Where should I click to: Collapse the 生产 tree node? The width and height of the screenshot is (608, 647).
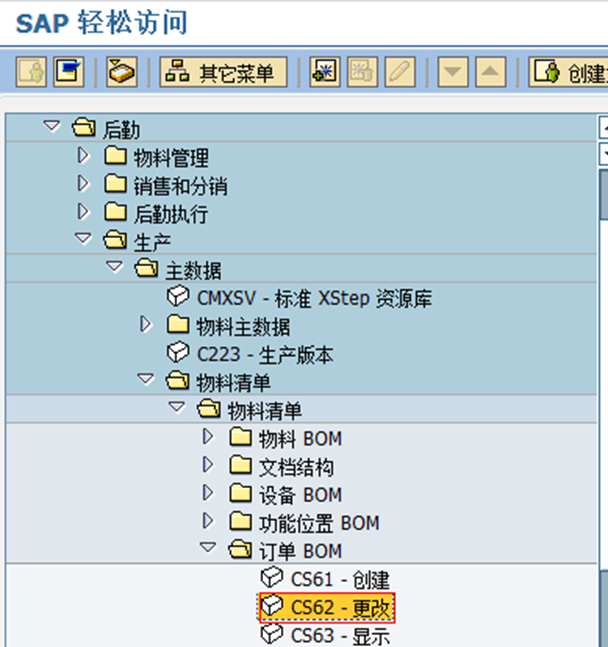click(83, 238)
